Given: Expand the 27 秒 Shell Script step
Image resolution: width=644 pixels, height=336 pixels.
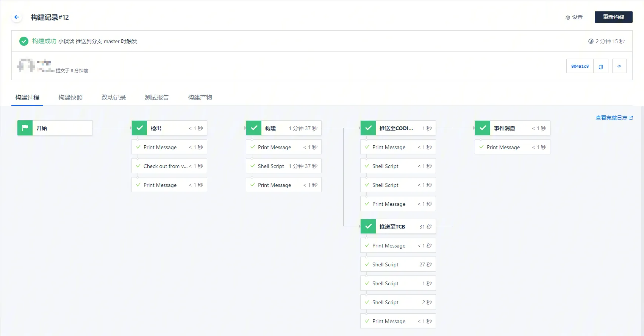Looking at the screenshot, I should click(398, 264).
